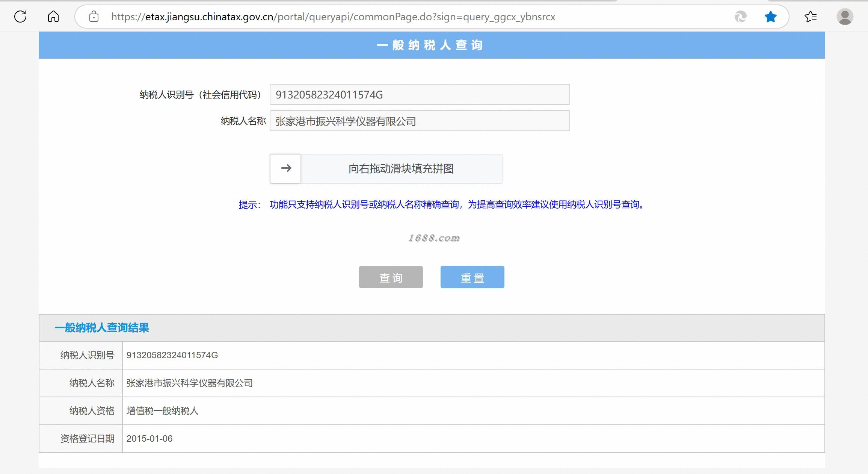
Task: Click the 增值税一般纳税人 qualification cell
Action: (162, 411)
